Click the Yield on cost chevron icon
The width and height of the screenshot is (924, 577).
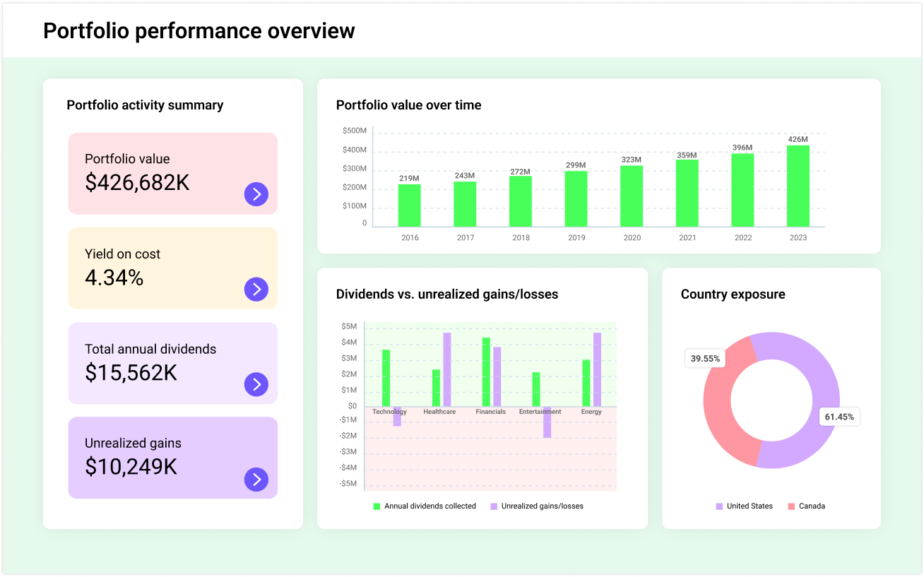(256, 290)
